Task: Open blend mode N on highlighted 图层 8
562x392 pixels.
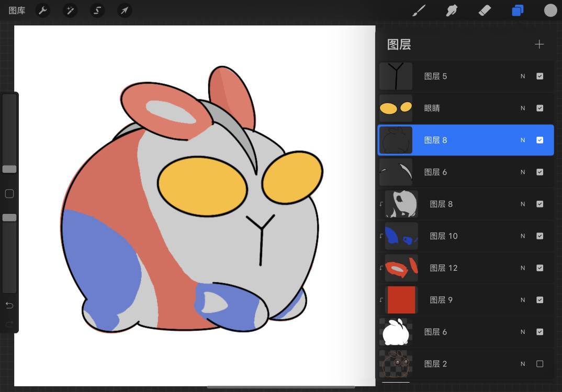Action: pos(523,140)
